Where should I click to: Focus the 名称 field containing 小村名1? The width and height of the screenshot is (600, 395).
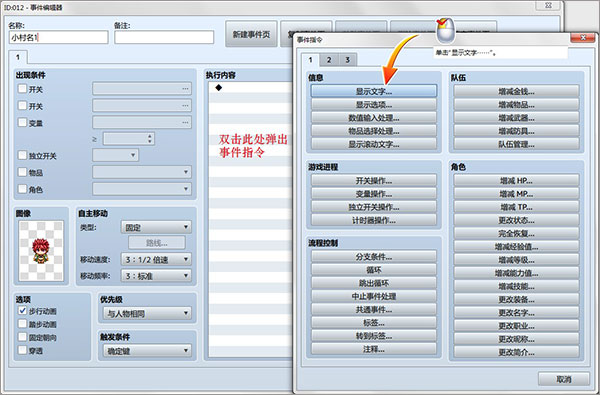click(x=59, y=37)
